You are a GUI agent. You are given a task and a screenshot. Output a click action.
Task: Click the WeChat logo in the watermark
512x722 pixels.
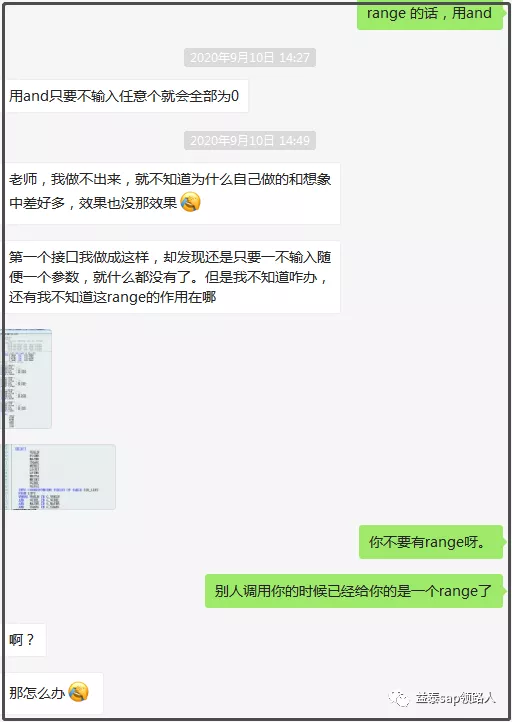tap(400, 699)
